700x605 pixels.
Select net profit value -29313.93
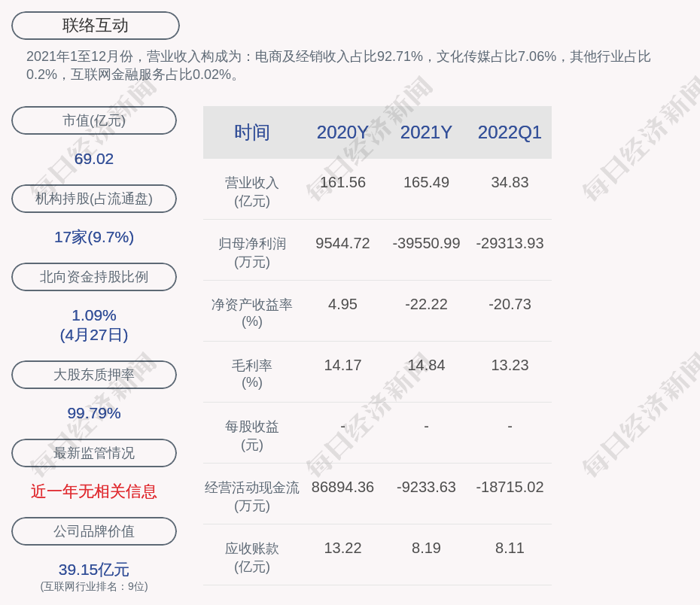pyautogui.click(x=510, y=244)
